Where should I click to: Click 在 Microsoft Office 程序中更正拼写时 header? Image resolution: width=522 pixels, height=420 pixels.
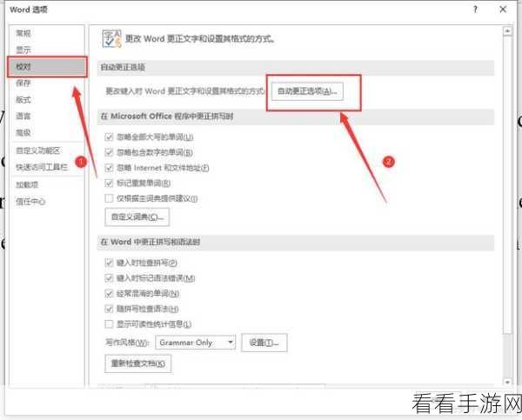[296, 117]
